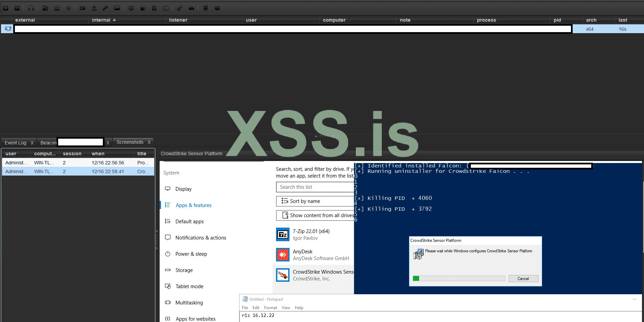Image resolution: width=644 pixels, height=322 pixels.
Task: Click the Notepad text area with r1z note
Action: click(x=441, y=317)
